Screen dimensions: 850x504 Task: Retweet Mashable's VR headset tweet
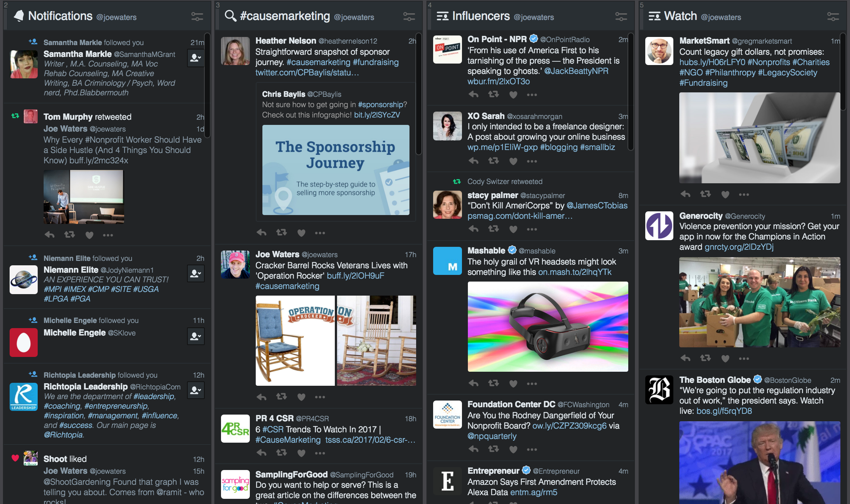[493, 384]
